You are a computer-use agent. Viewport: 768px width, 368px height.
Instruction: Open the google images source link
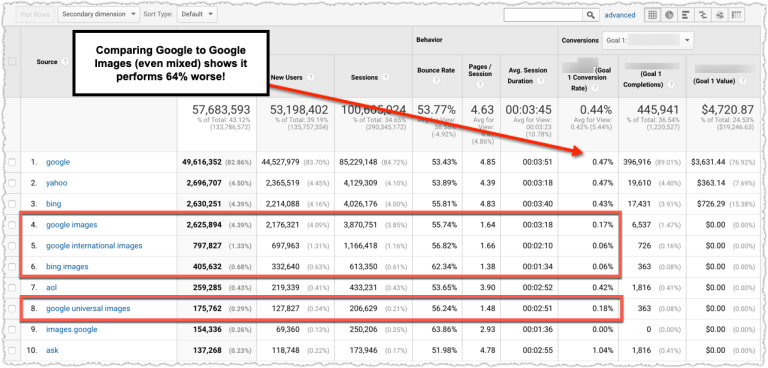click(72, 225)
